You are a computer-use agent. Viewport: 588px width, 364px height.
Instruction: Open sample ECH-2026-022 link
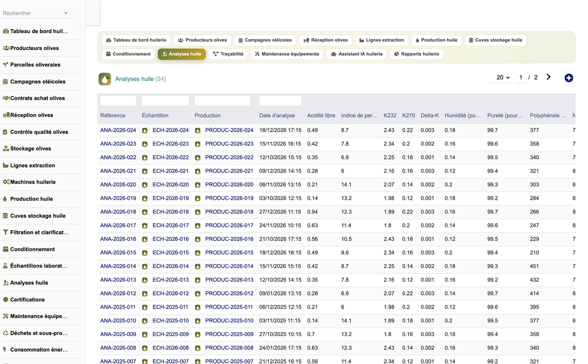(171, 158)
